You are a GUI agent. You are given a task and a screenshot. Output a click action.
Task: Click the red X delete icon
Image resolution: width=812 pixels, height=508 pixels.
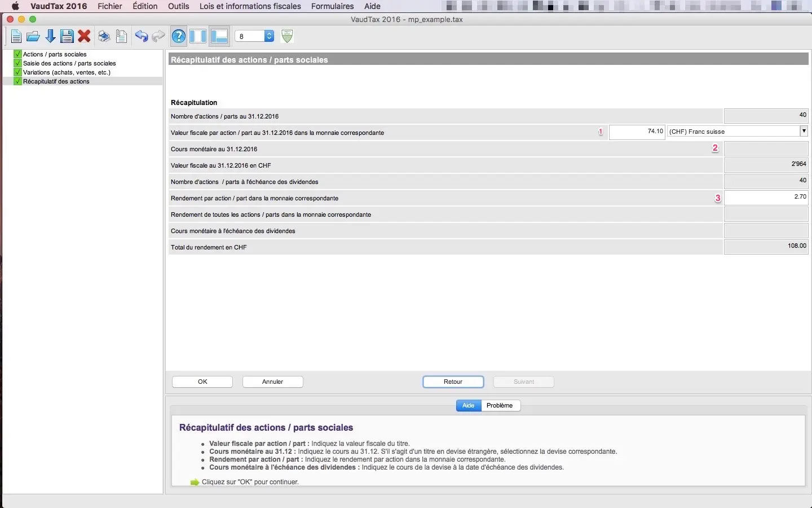(85, 37)
